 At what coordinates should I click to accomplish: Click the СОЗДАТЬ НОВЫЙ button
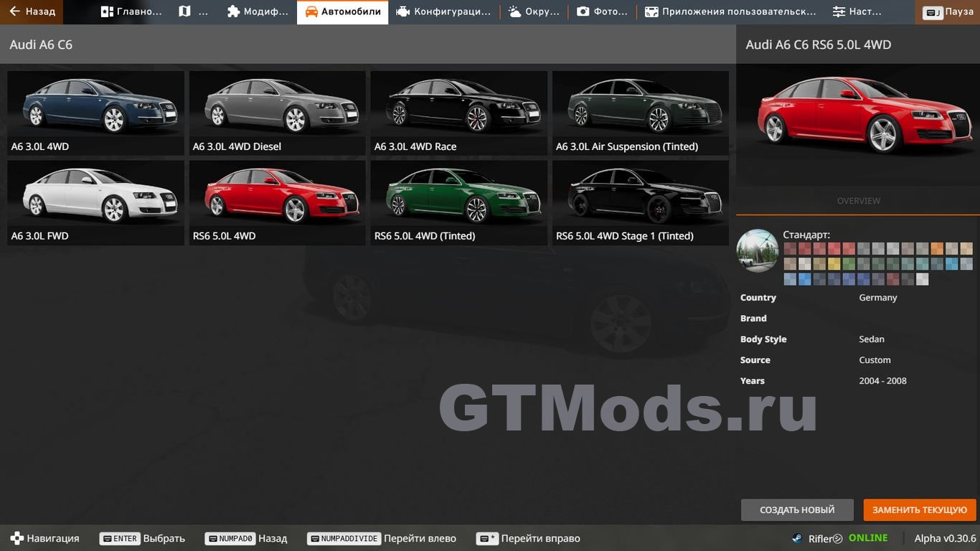point(797,509)
